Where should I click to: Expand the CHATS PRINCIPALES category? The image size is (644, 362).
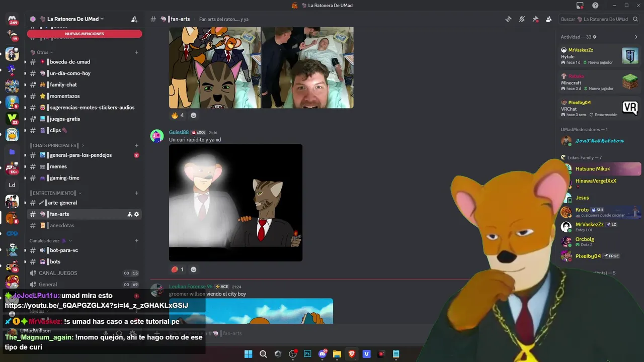coord(56,145)
